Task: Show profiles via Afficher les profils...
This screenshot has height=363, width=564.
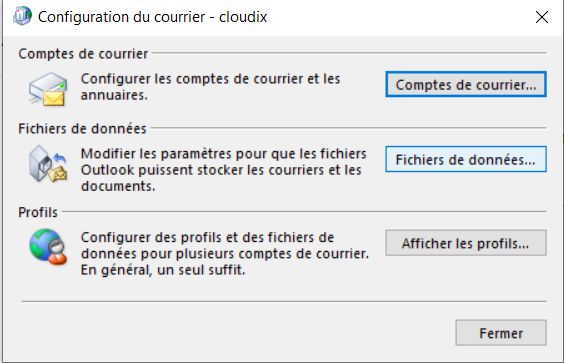Action: (466, 243)
